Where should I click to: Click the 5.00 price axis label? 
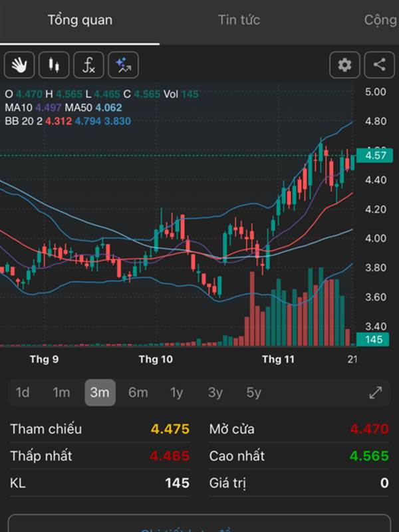click(375, 92)
